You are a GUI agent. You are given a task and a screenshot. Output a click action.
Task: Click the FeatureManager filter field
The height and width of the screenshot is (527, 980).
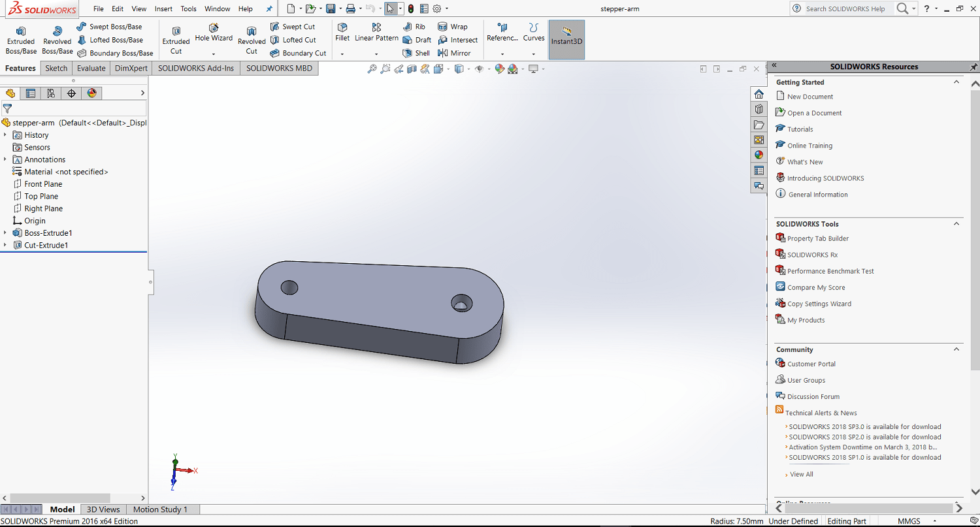pyautogui.click(x=74, y=108)
